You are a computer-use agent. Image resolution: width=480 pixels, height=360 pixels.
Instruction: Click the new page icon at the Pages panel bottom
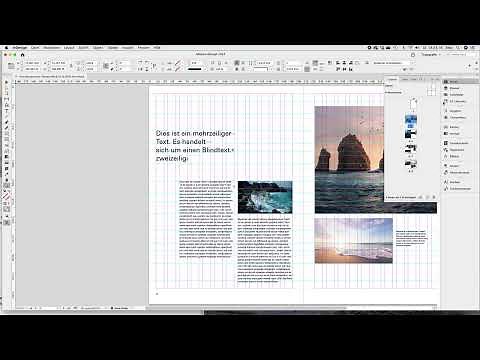[427, 197]
